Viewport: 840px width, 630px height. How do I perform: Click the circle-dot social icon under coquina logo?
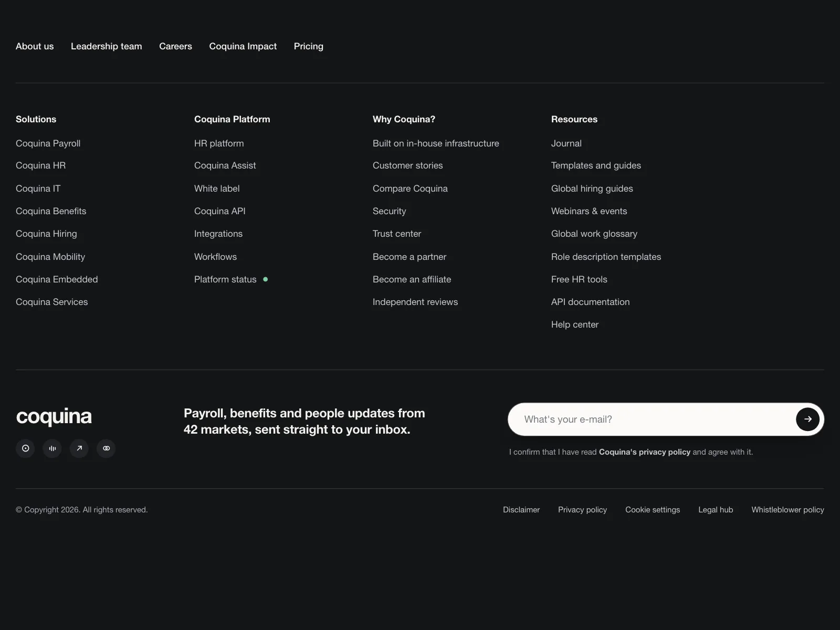pyautogui.click(x=25, y=448)
